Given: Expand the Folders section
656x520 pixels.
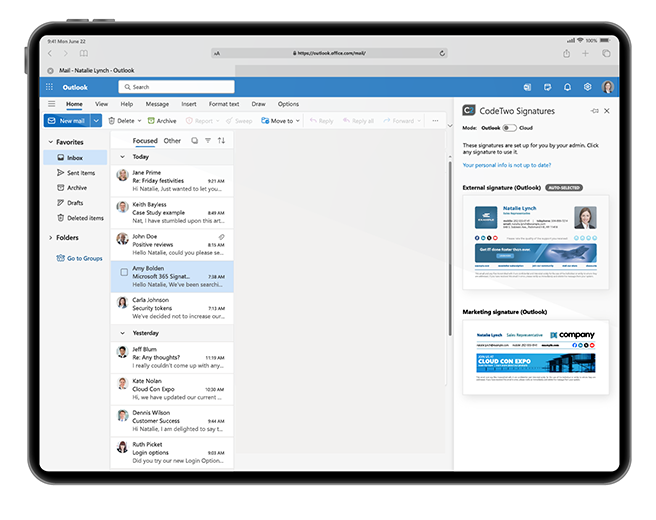Looking at the screenshot, I should (x=51, y=238).
